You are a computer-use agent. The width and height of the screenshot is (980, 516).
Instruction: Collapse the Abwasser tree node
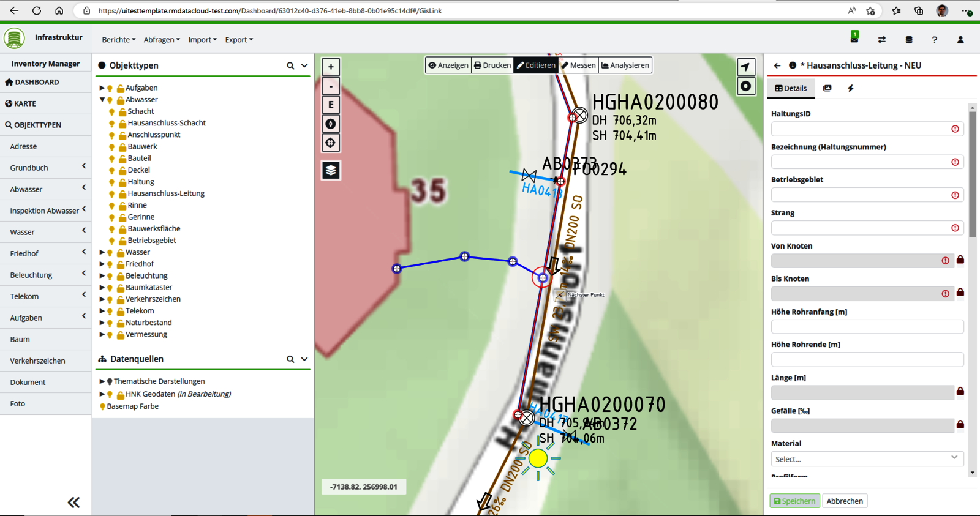(x=102, y=100)
